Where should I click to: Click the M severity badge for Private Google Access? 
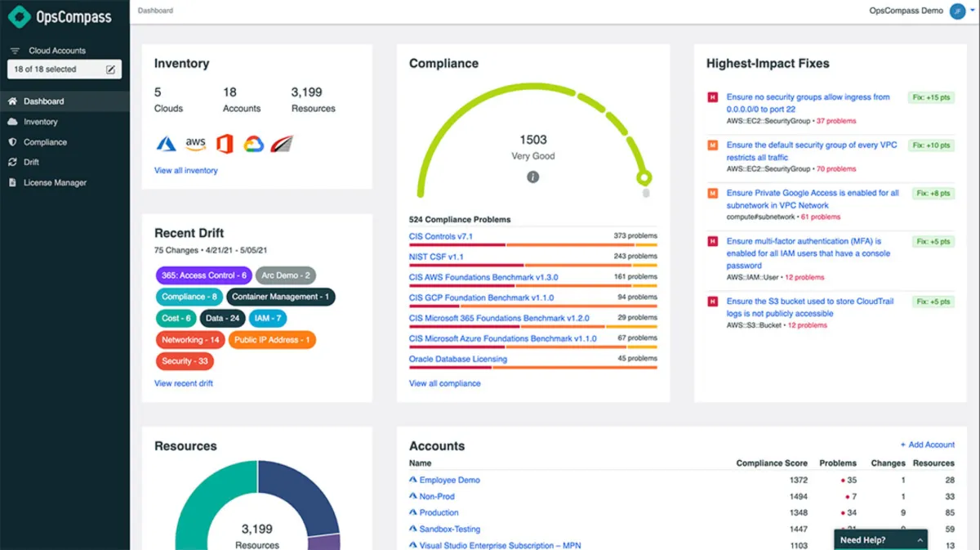tap(712, 194)
